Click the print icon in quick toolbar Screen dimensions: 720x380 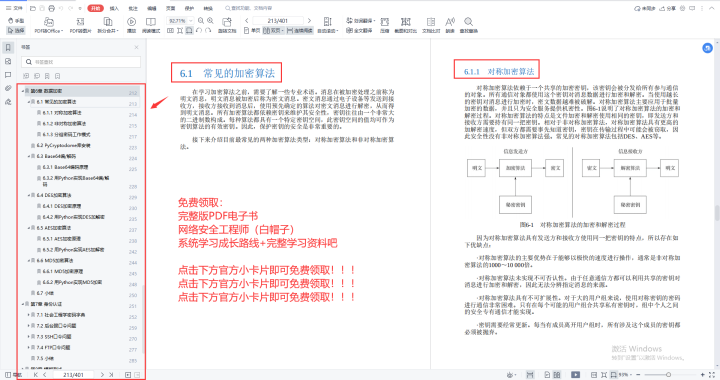(x=51, y=8)
